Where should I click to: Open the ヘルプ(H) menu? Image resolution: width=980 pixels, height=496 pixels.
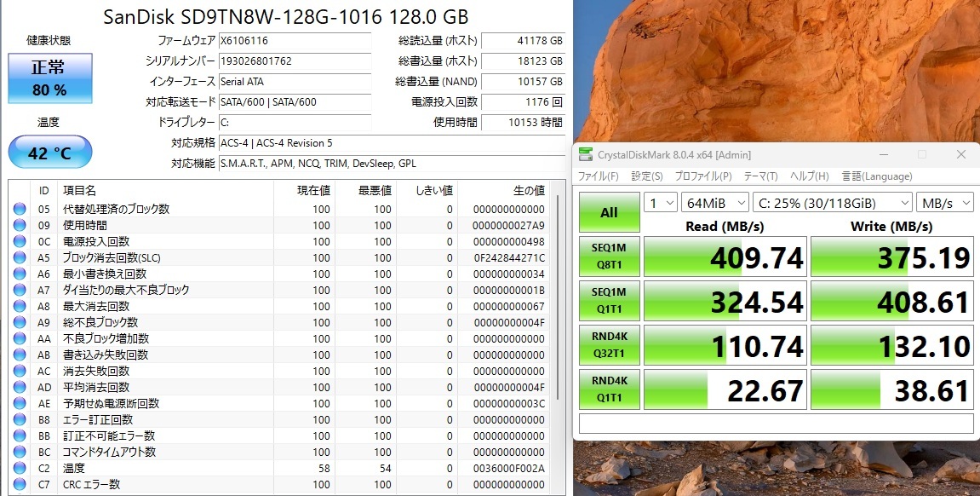click(x=810, y=176)
